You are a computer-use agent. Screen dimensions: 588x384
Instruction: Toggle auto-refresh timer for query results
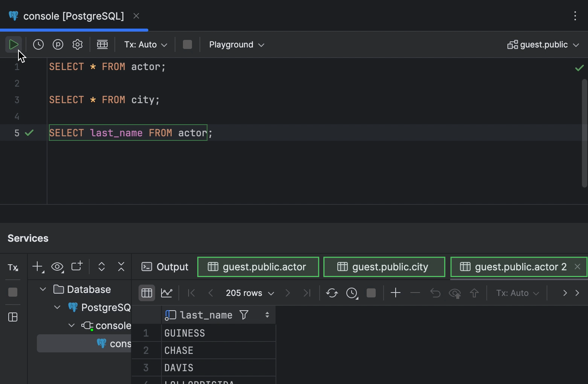click(352, 293)
